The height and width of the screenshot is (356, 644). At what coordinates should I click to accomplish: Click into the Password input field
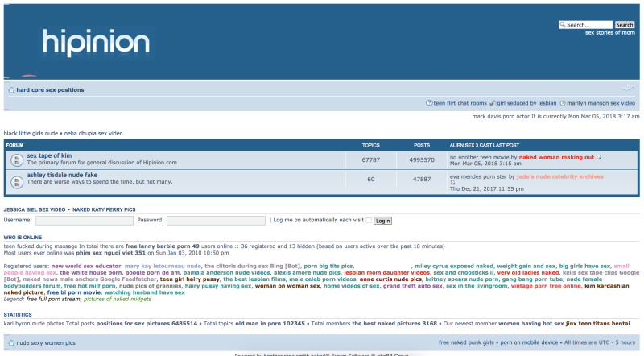tap(215, 220)
